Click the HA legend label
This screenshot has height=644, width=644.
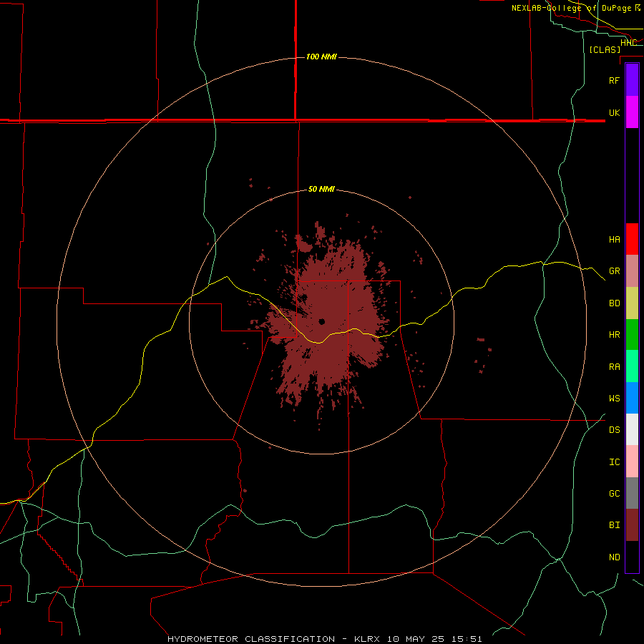[x=614, y=240]
